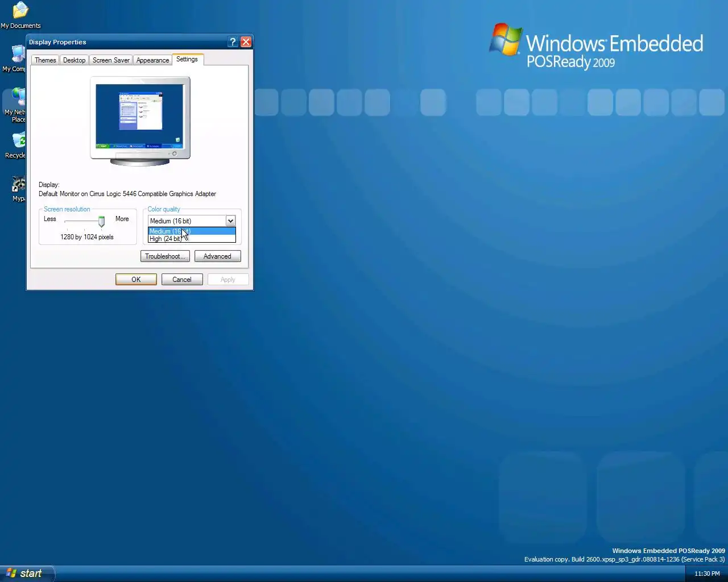This screenshot has height=582, width=728.
Task: Open the My Documents desktop icon
Action: tap(20, 15)
